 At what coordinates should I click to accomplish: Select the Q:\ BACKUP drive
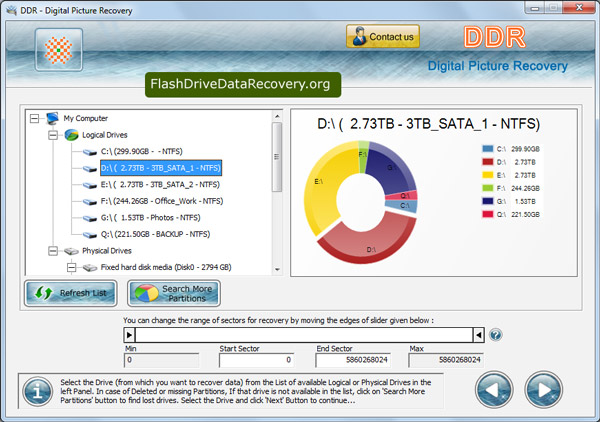click(x=155, y=234)
